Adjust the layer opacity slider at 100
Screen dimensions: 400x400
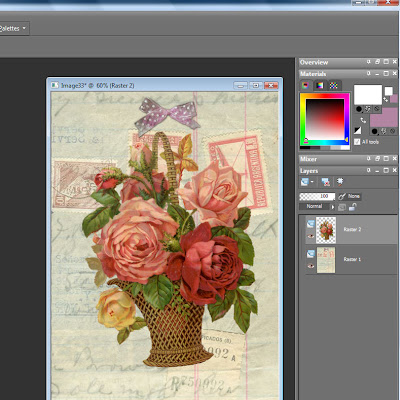(317, 197)
